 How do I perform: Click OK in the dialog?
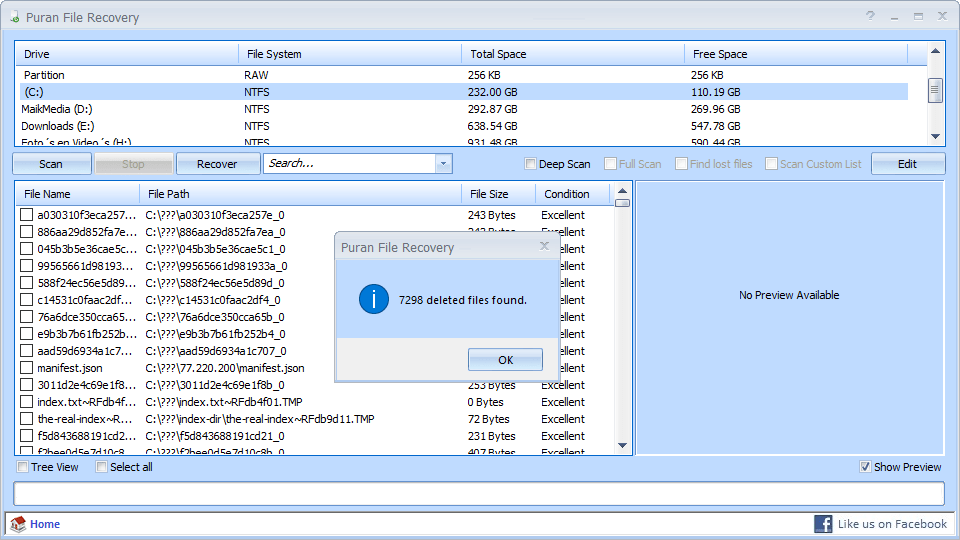tap(505, 360)
